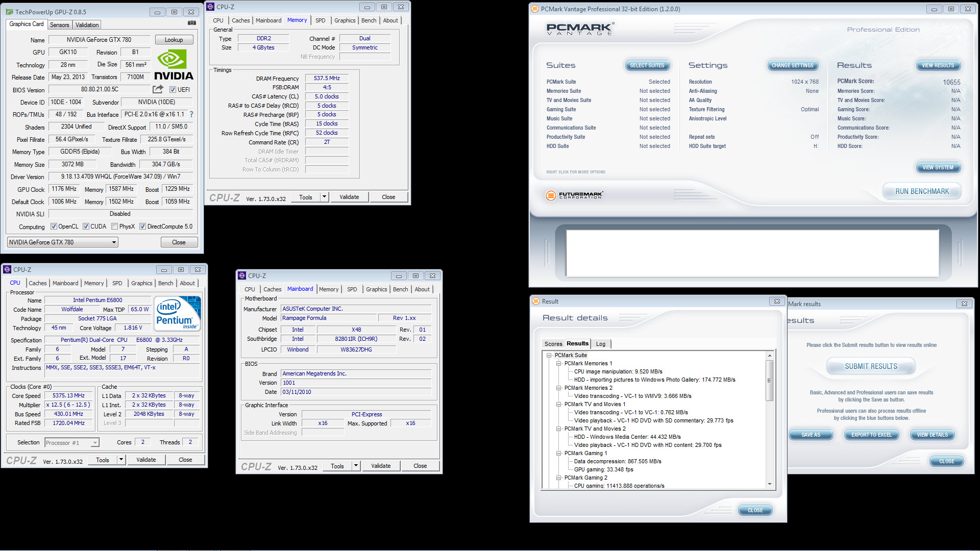This screenshot has height=551, width=980.
Task: Click the Result tree vertical scrollbar thumb
Action: click(769, 380)
